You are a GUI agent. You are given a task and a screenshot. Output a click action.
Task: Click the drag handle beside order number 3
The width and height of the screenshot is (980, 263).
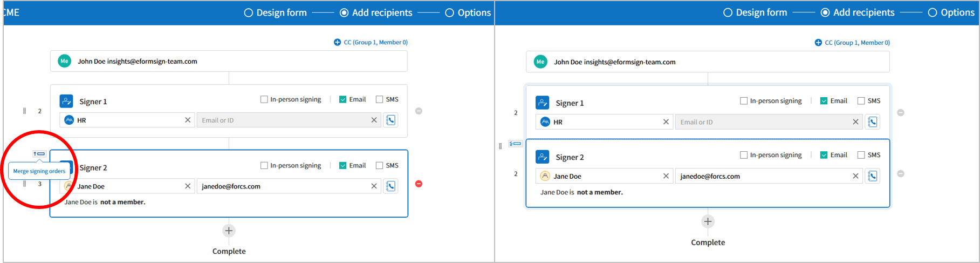(24, 184)
